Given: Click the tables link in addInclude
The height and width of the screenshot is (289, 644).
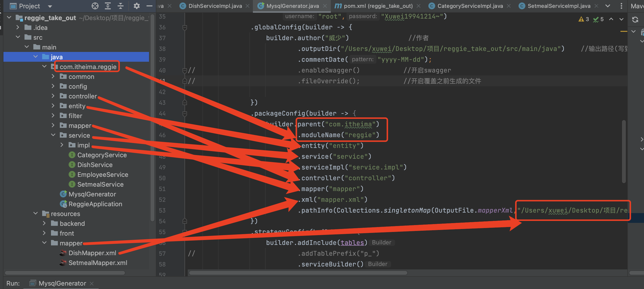Looking at the screenshot, I should click(x=352, y=242).
